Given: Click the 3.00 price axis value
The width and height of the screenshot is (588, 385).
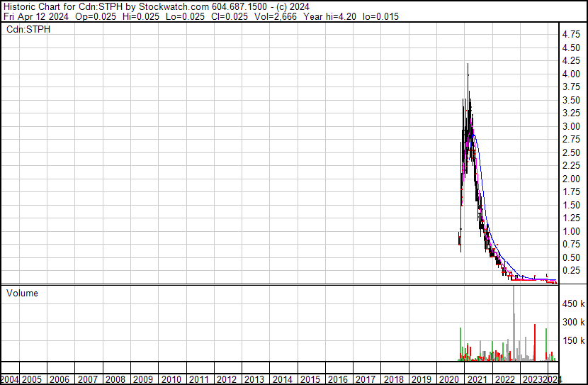Looking at the screenshot, I should pyautogui.click(x=571, y=126).
